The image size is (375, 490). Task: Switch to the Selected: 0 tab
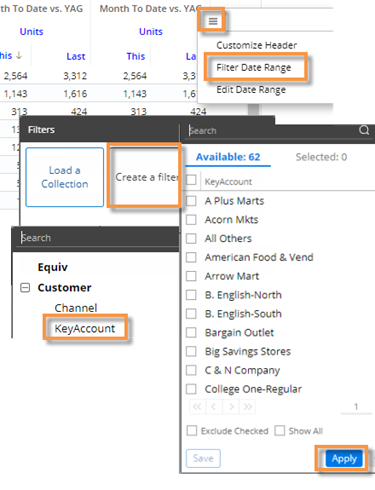click(x=321, y=157)
